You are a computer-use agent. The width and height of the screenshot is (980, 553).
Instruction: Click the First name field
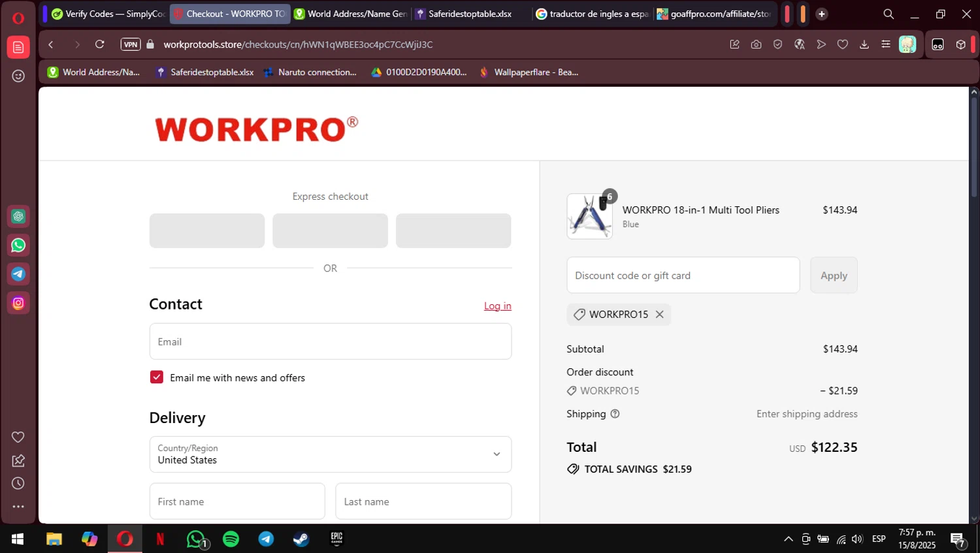click(x=237, y=501)
